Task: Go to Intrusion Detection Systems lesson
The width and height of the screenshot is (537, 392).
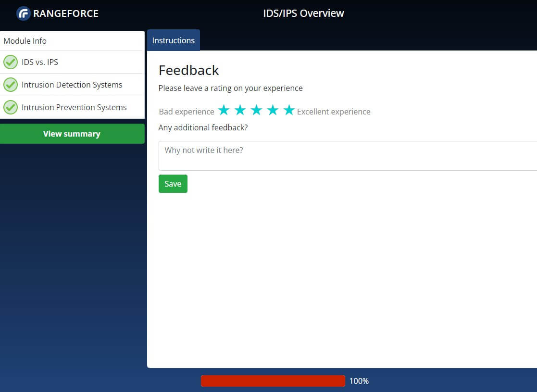Action: (72, 85)
